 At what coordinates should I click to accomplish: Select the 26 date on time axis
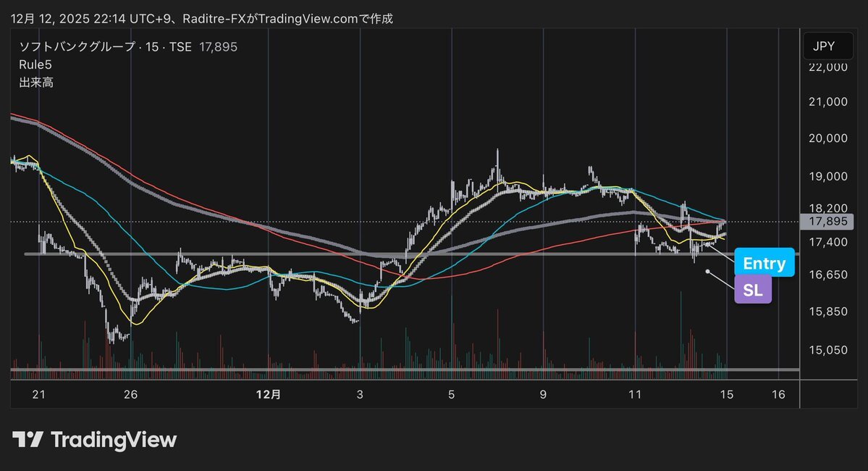click(130, 394)
